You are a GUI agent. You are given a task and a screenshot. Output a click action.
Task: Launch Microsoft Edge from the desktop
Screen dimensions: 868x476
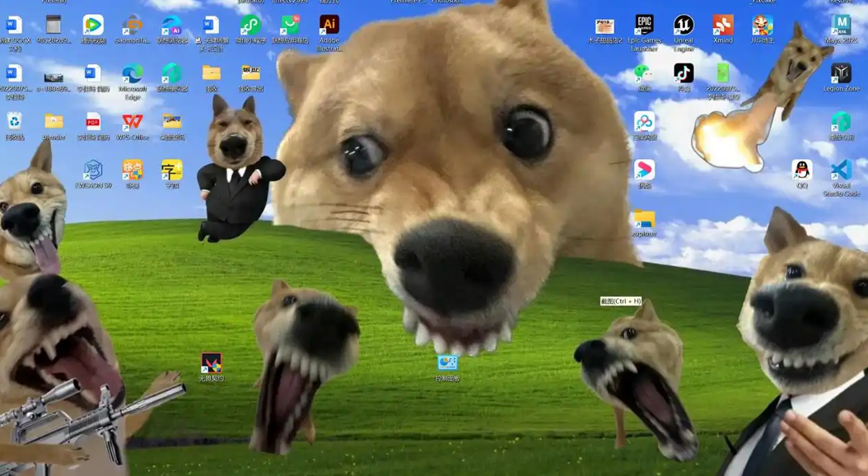coord(133,73)
